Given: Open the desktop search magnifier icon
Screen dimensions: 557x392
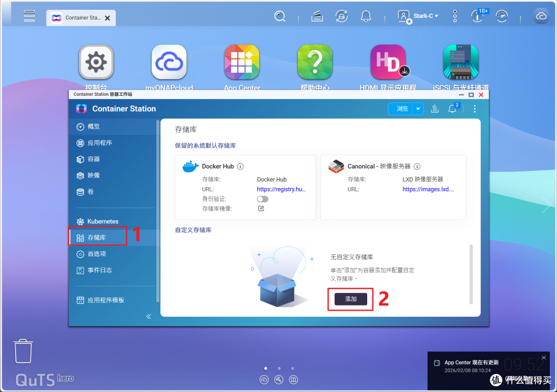Looking at the screenshot, I should tap(280, 16).
